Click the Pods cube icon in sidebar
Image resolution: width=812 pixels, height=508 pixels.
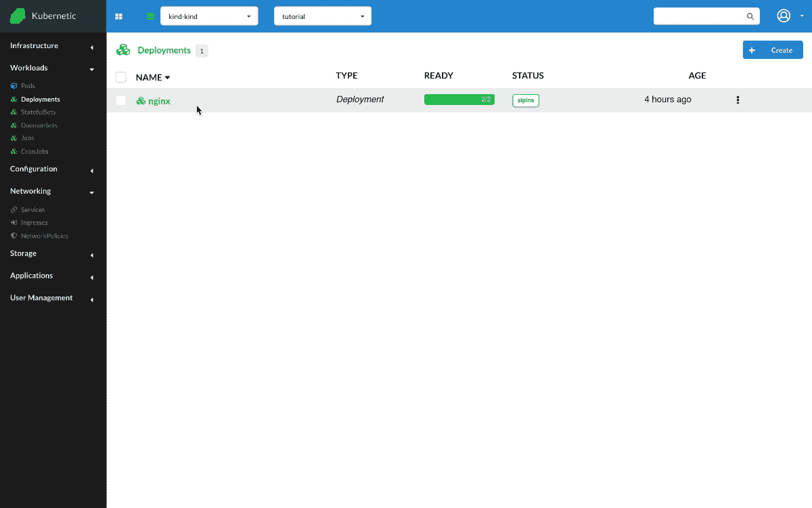pyautogui.click(x=14, y=86)
